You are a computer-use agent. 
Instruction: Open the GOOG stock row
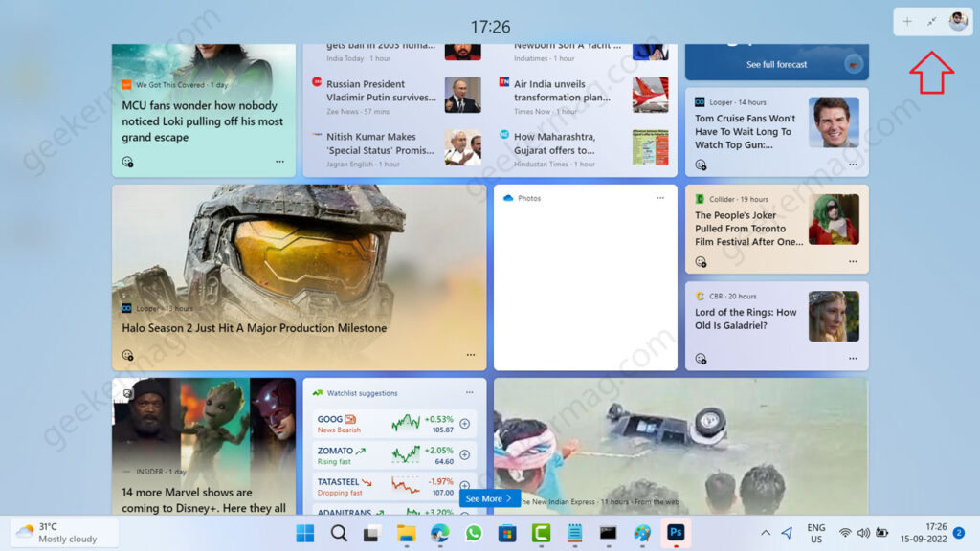[x=394, y=424]
